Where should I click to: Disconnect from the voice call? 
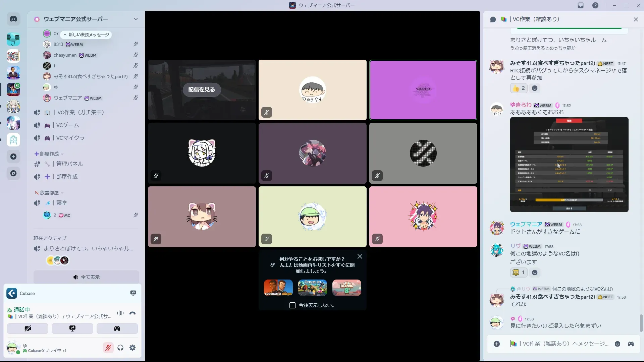pyautogui.click(x=132, y=313)
